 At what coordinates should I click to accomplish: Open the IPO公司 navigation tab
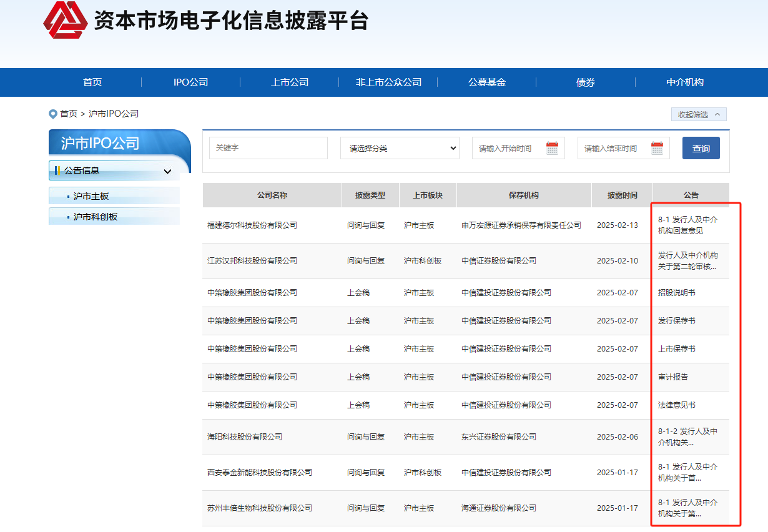(190, 82)
